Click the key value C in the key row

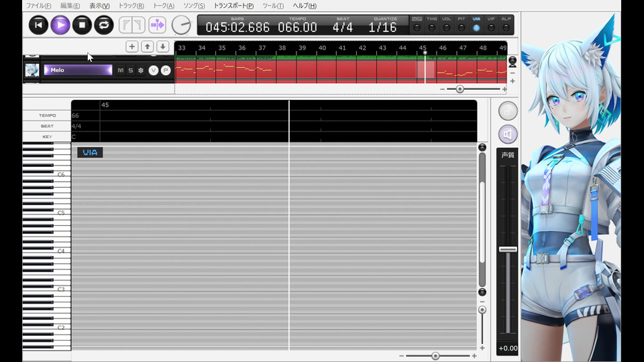coord(74,137)
